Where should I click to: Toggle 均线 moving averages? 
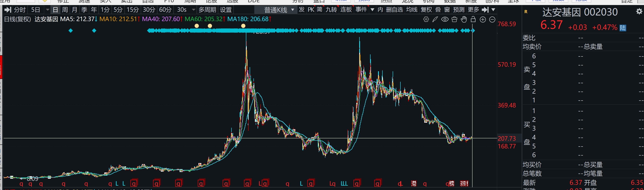[x=412, y=9]
